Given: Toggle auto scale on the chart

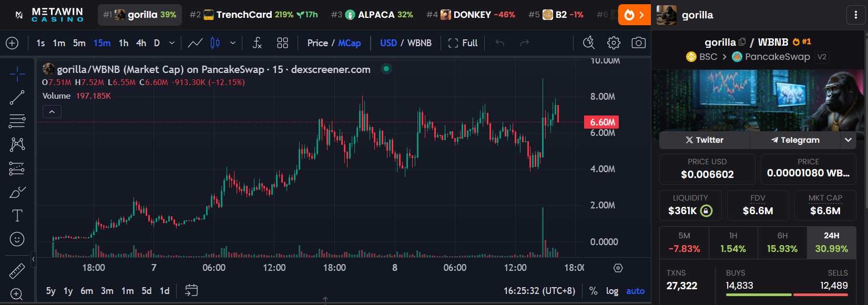Looking at the screenshot, I should coord(635,291).
